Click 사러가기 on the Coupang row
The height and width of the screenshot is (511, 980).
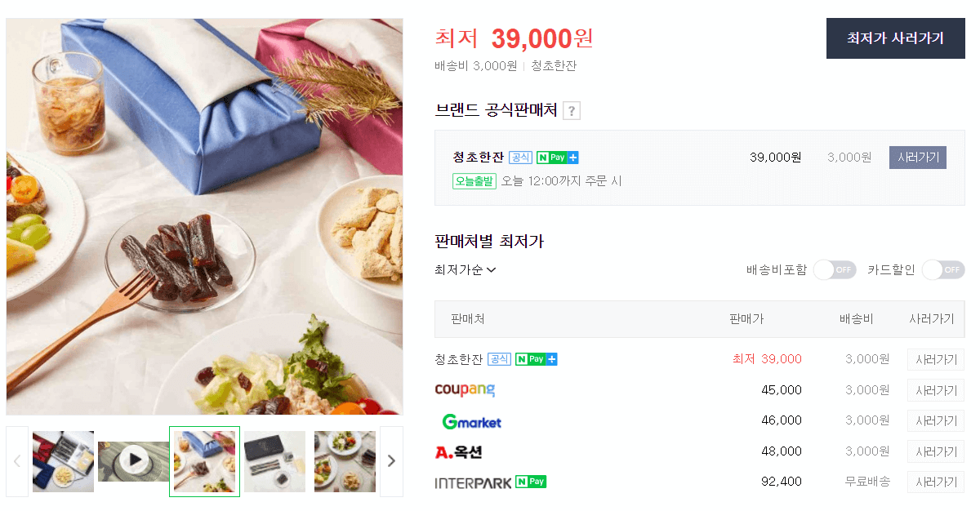click(935, 390)
